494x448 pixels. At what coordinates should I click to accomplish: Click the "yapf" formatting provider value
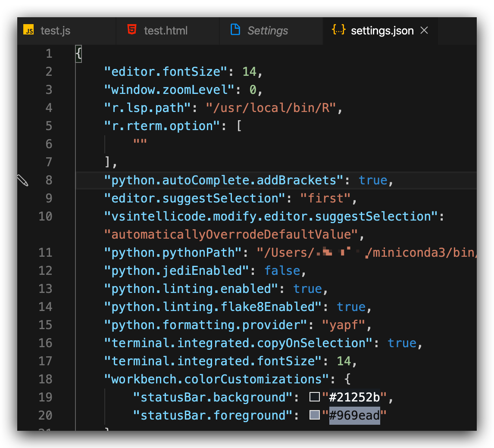pyautogui.click(x=344, y=325)
